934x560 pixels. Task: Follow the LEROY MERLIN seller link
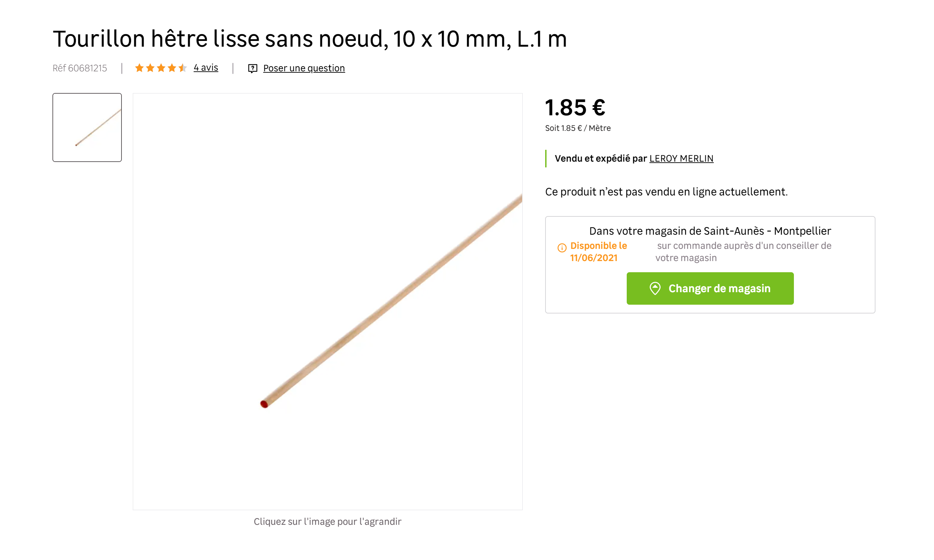(x=681, y=159)
